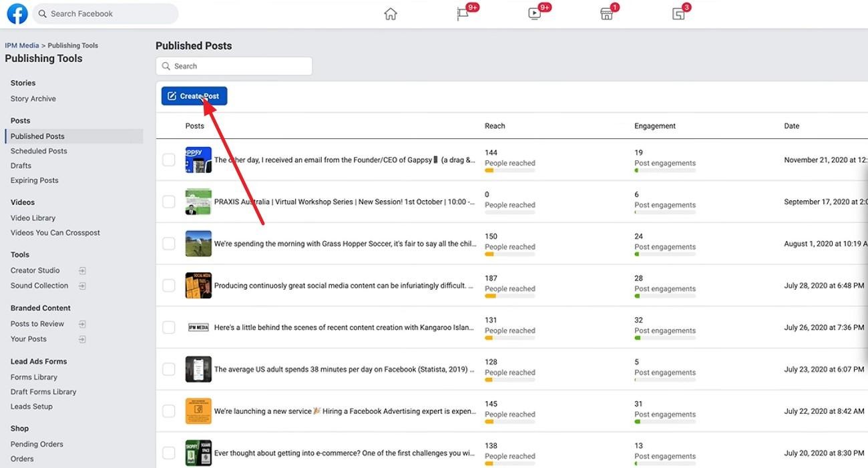Open thumbnail of Grass Hopper Soccer post
The image size is (868, 468).
(198, 244)
